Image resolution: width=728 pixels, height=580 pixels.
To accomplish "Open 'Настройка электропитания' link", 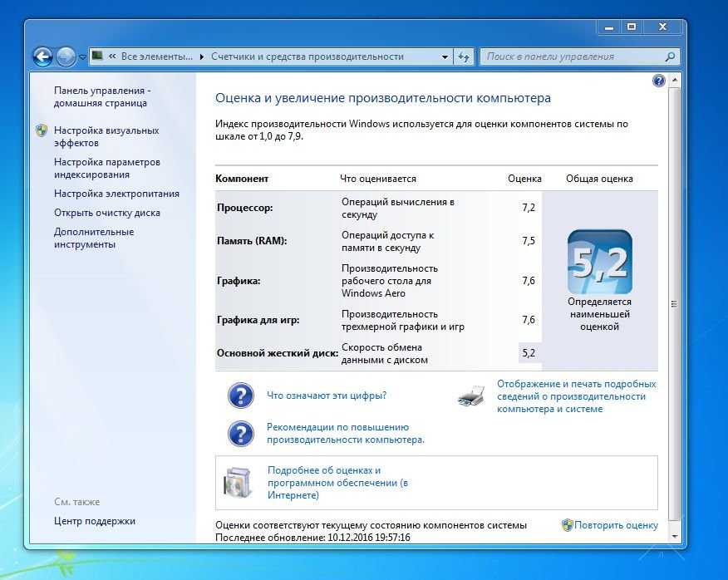I will [x=116, y=194].
